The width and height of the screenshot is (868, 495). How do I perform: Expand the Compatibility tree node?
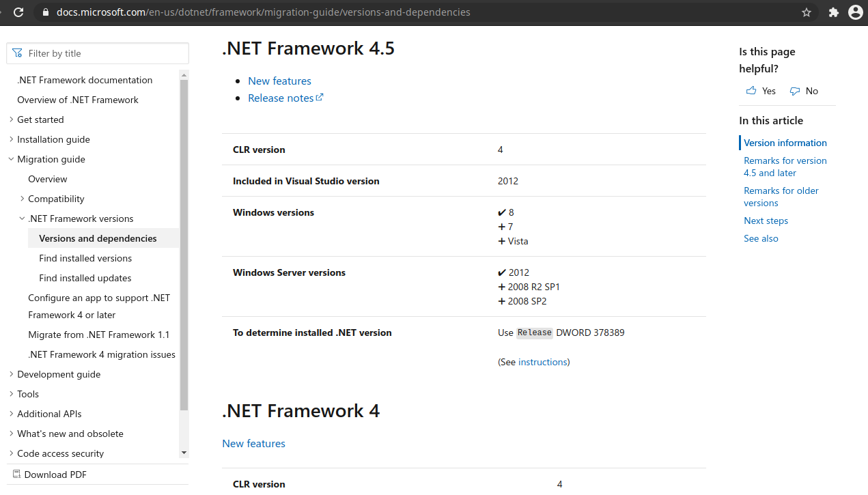tap(22, 199)
